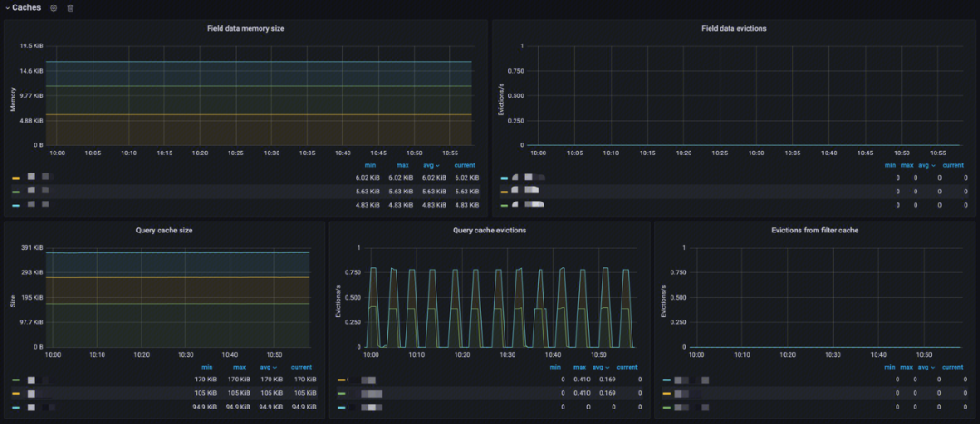This screenshot has width=980, height=424.
Task: Collapse the Caches row chevron
Action: (7, 8)
